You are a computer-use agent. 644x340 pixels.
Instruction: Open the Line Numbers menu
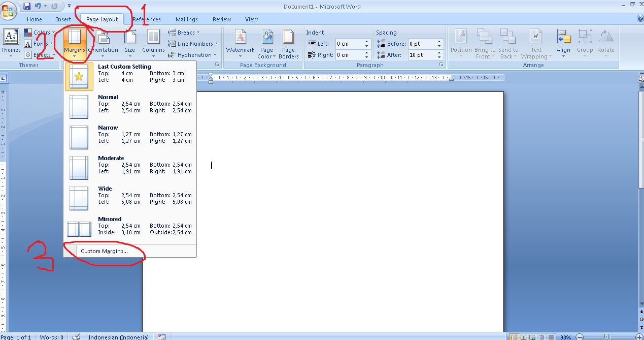pyautogui.click(x=193, y=44)
